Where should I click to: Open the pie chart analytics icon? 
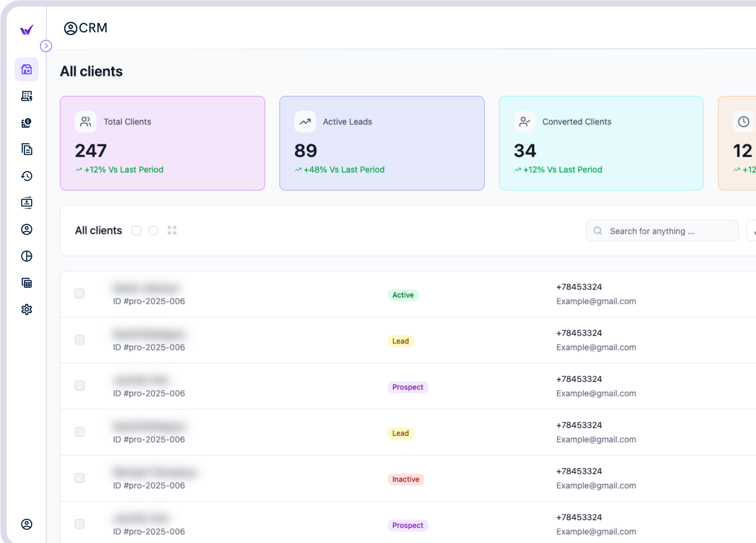[27, 256]
